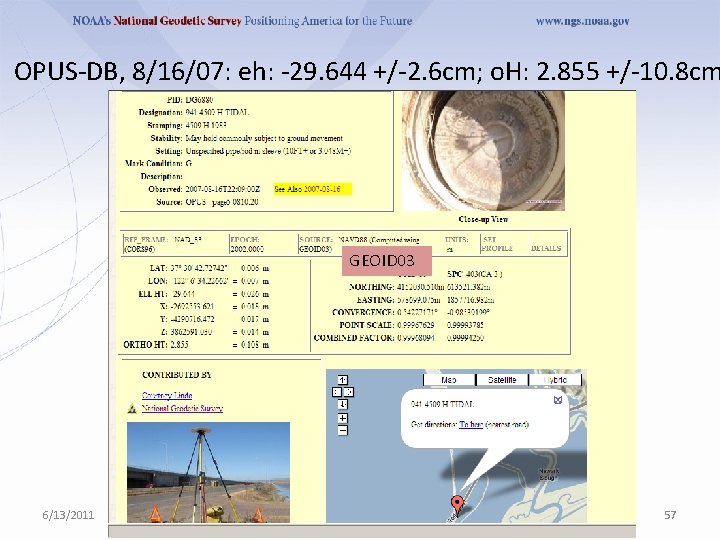The image size is (720, 540).
Task: Open the 'To here' directions link
Action: pos(471,425)
